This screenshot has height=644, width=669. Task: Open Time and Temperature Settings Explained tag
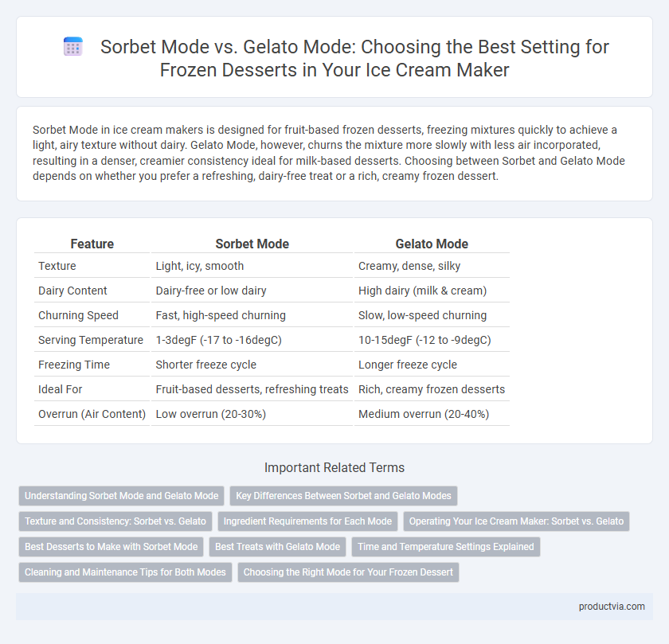click(446, 547)
